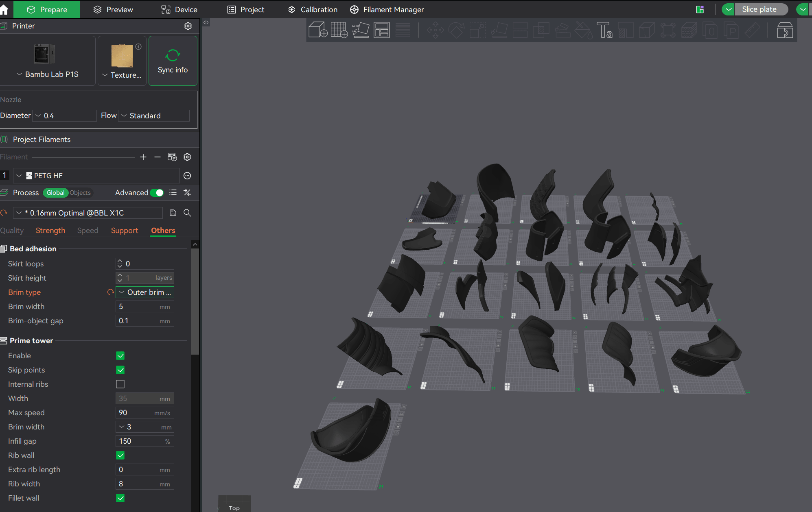Open the Quality settings tab
The image size is (812, 512).
[x=12, y=231]
